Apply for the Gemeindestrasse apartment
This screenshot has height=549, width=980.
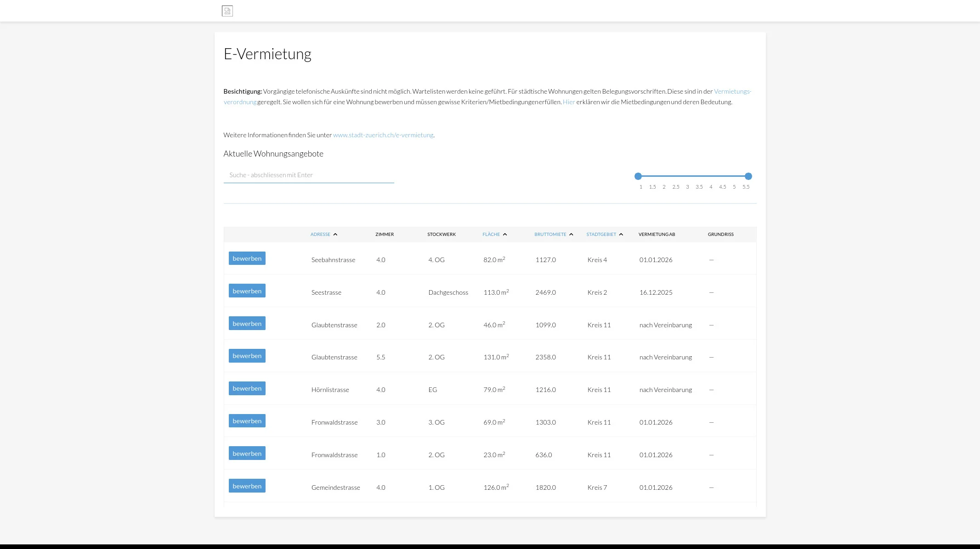[x=247, y=486]
